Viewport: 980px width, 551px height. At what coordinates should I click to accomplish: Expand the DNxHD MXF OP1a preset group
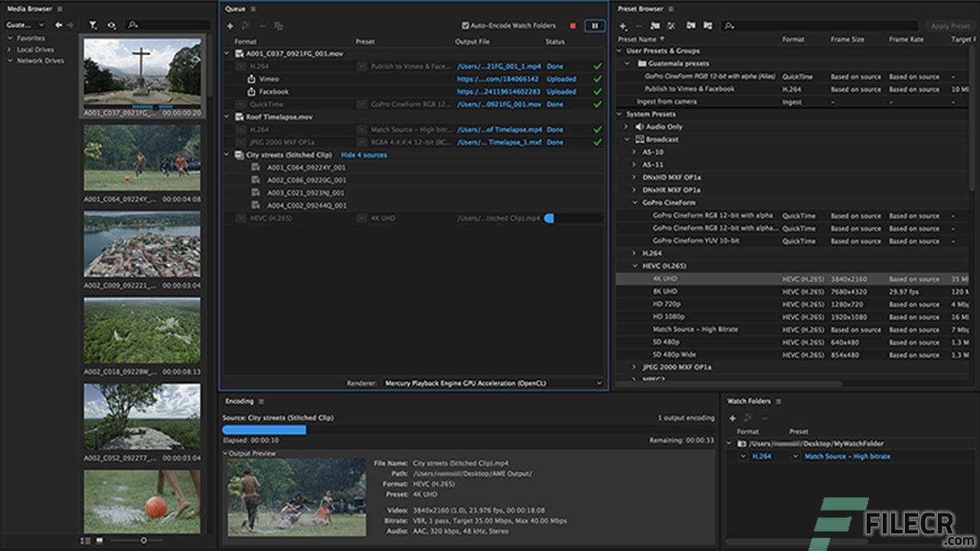(633, 177)
